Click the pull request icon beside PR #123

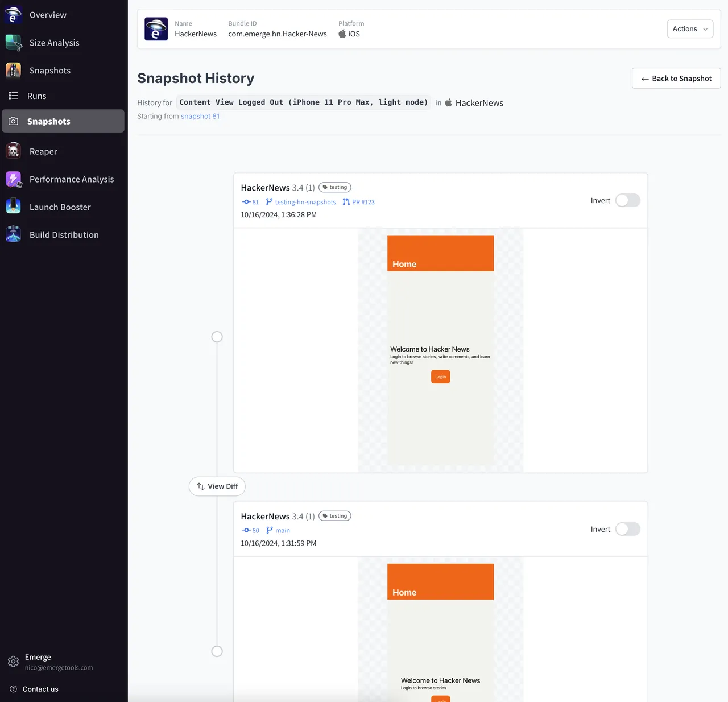(346, 202)
